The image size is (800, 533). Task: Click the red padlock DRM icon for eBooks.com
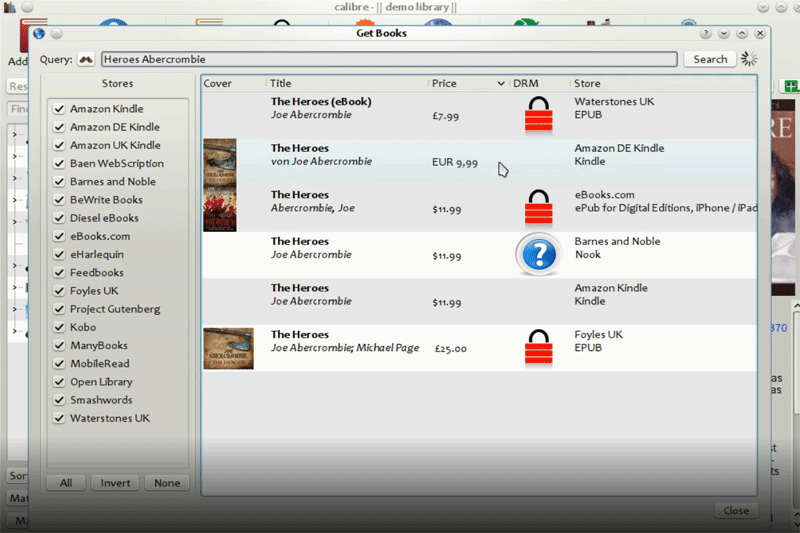(x=538, y=209)
